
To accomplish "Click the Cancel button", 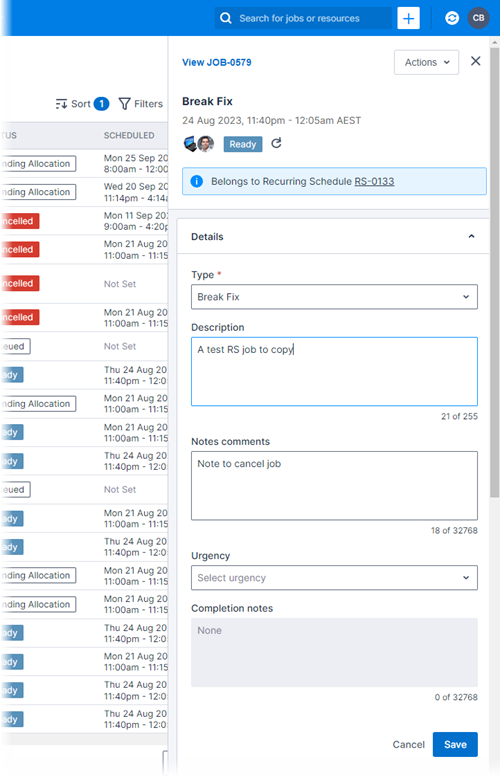I will pyautogui.click(x=408, y=744).
